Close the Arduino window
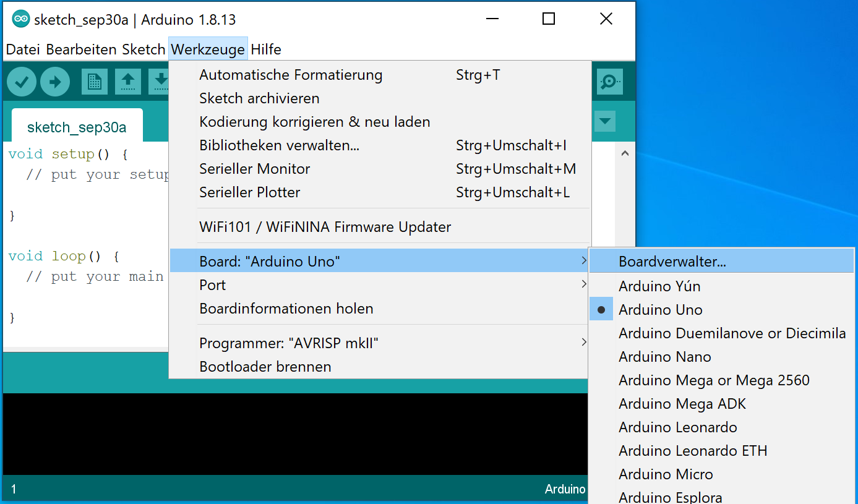The height and width of the screenshot is (504, 858). [606, 19]
